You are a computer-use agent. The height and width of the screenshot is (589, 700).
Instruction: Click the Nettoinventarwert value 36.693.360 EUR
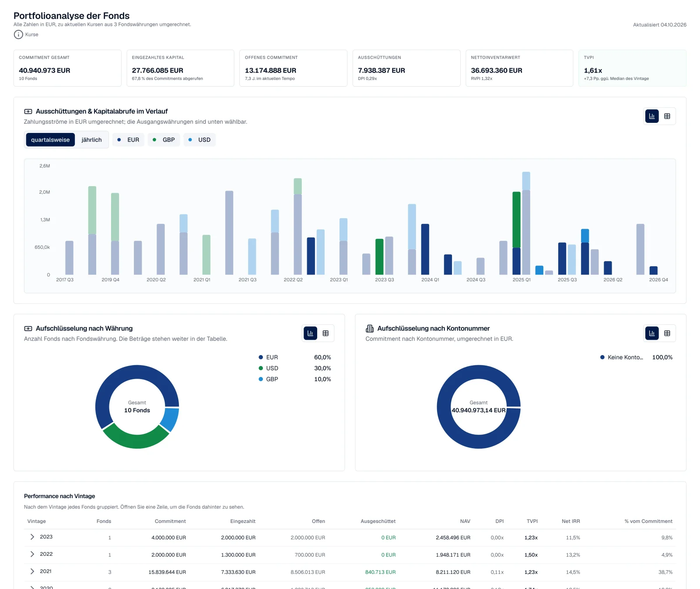[x=497, y=70]
